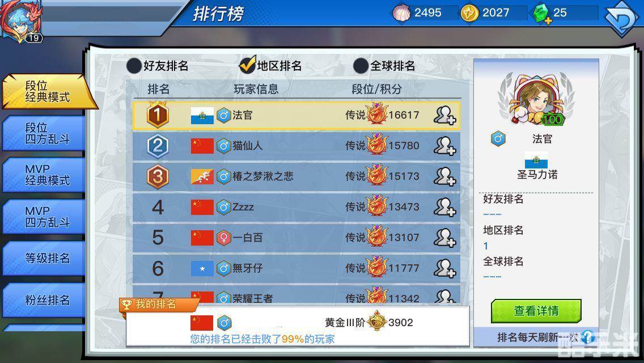Switch to MVP经典模式 tab

click(44, 175)
